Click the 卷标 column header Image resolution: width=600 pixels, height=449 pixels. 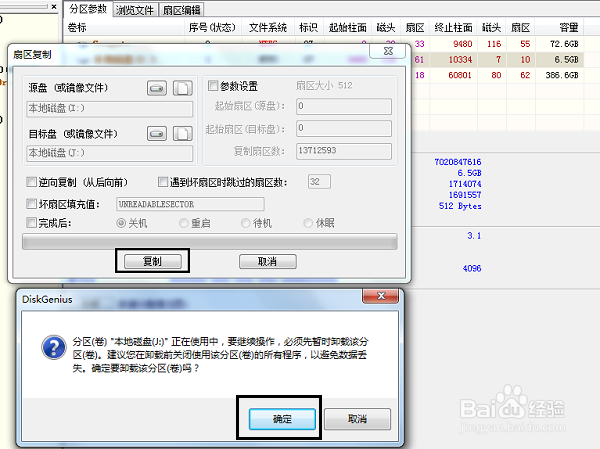[124, 27]
